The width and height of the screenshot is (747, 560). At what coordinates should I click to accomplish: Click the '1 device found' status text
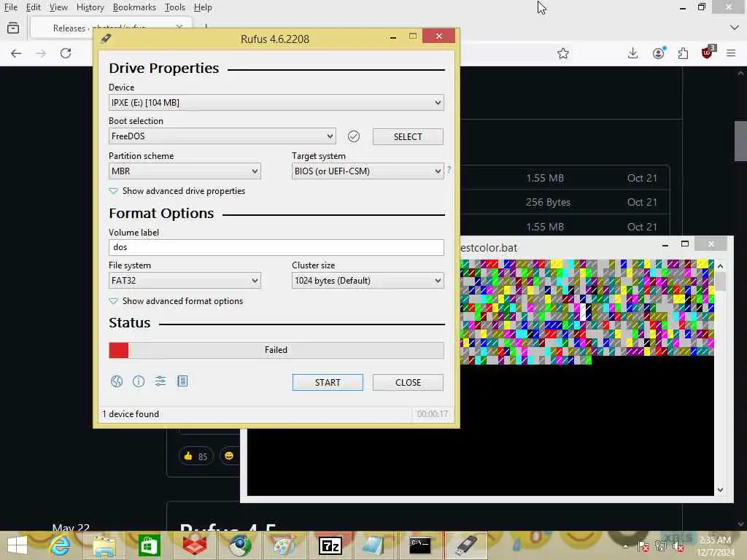click(x=131, y=414)
